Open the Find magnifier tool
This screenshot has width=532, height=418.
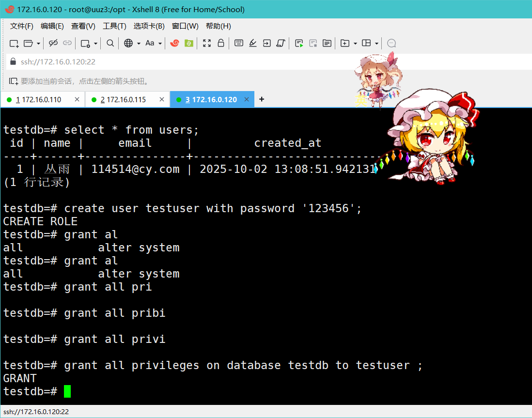[x=110, y=43]
